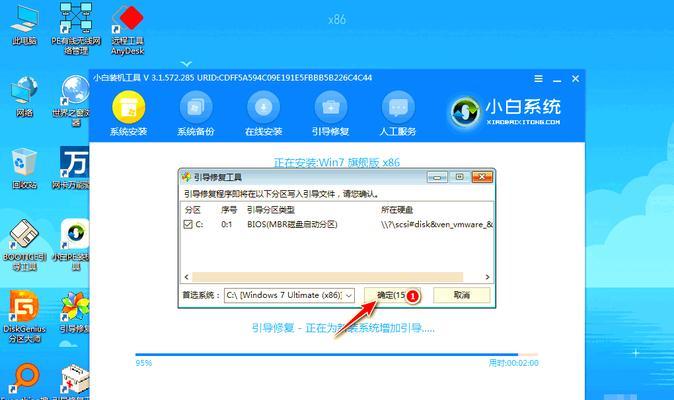The image size is (674, 400).
Task: Open the 此电脑 desktop icon
Action: (25, 25)
